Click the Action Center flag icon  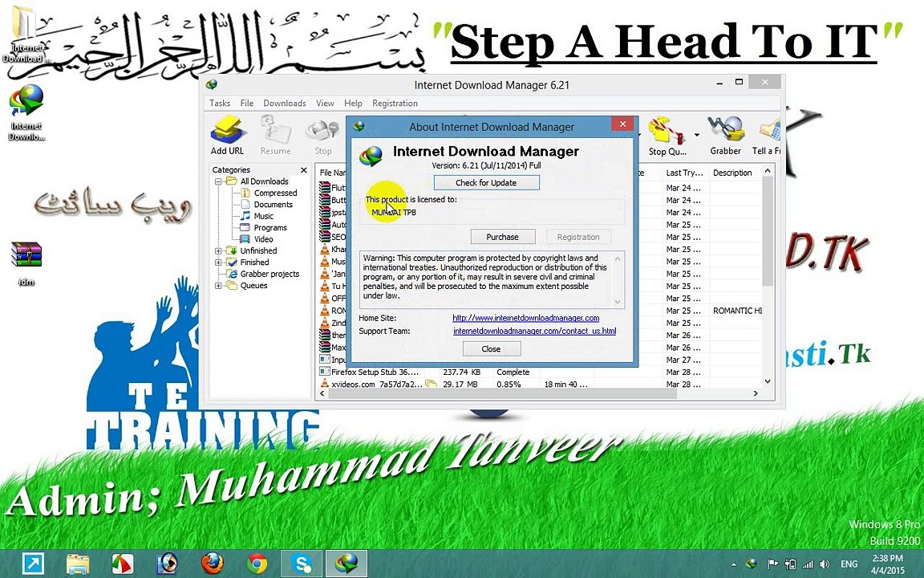[x=772, y=564]
